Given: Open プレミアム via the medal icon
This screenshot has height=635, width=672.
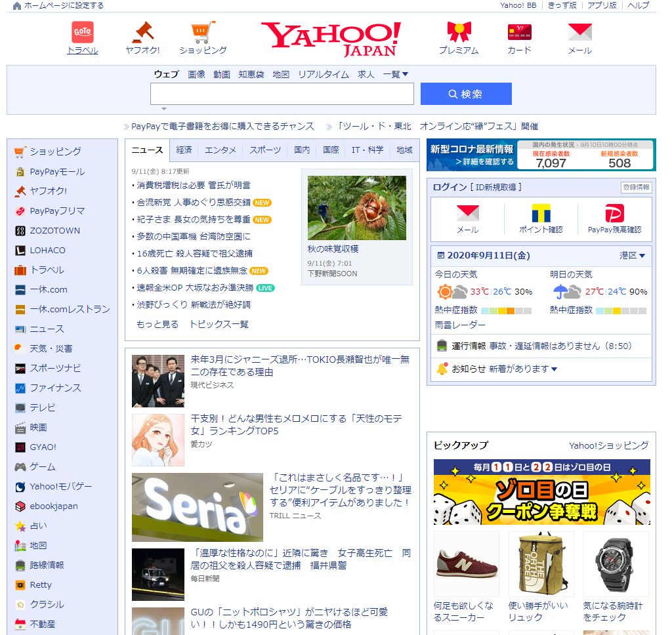Looking at the screenshot, I should click(x=460, y=30).
